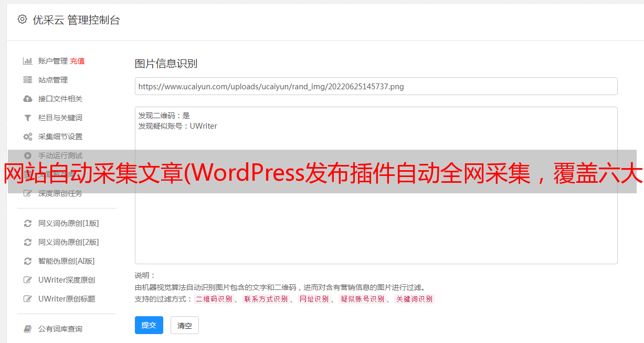Click the blue 提交 submit button
Image resolution: width=644 pixels, height=343 pixels.
pyautogui.click(x=149, y=325)
